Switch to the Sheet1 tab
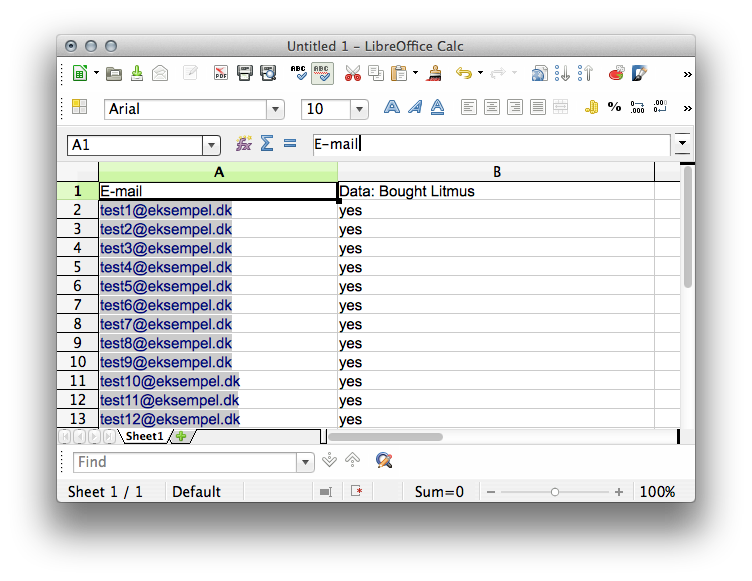The width and height of the screenshot is (752, 581). click(x=144, y=436)
